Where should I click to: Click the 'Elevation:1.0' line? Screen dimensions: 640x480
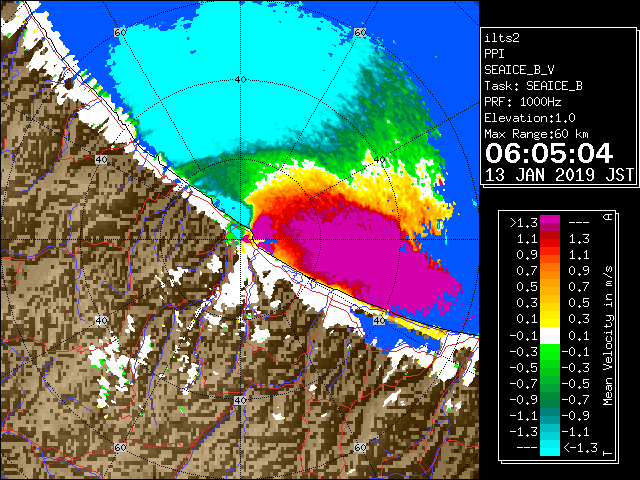[x=530, y=118]
